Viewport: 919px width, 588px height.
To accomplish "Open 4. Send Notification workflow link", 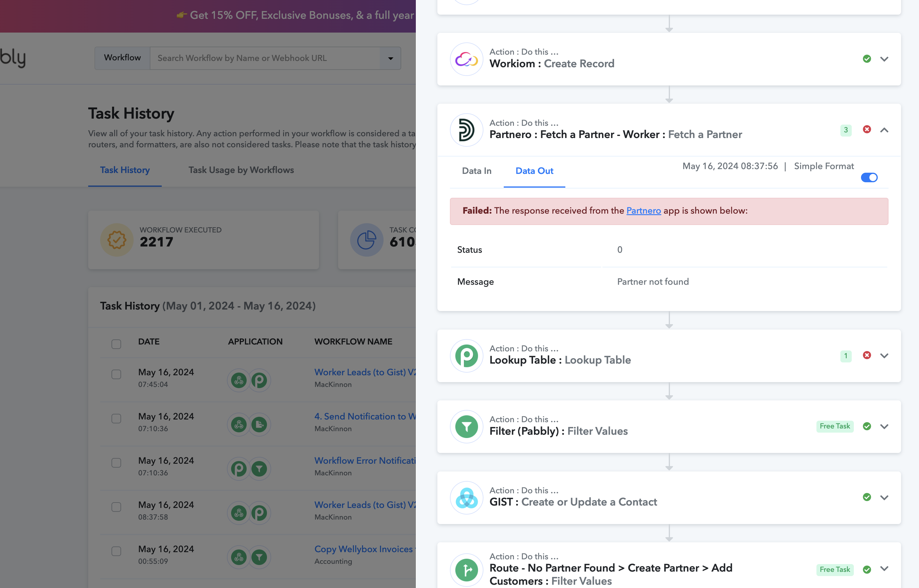I will pos(365,416).
